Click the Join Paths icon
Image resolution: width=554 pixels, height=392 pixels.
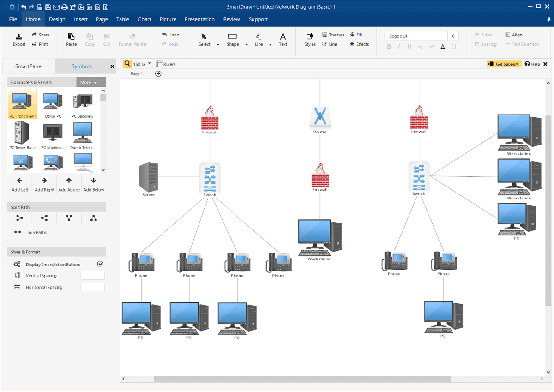click(18, 232)
